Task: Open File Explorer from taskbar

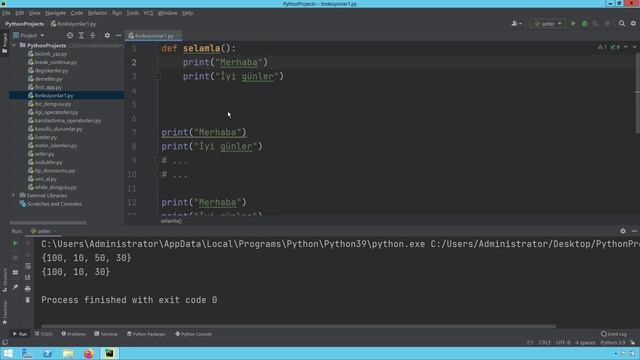Action: click(x=68, y=353)
